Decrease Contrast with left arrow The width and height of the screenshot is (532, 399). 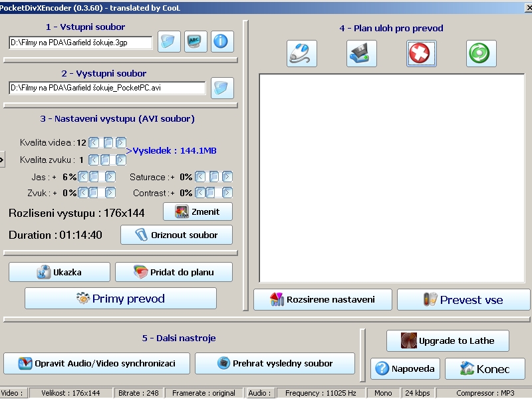(200, 193)
